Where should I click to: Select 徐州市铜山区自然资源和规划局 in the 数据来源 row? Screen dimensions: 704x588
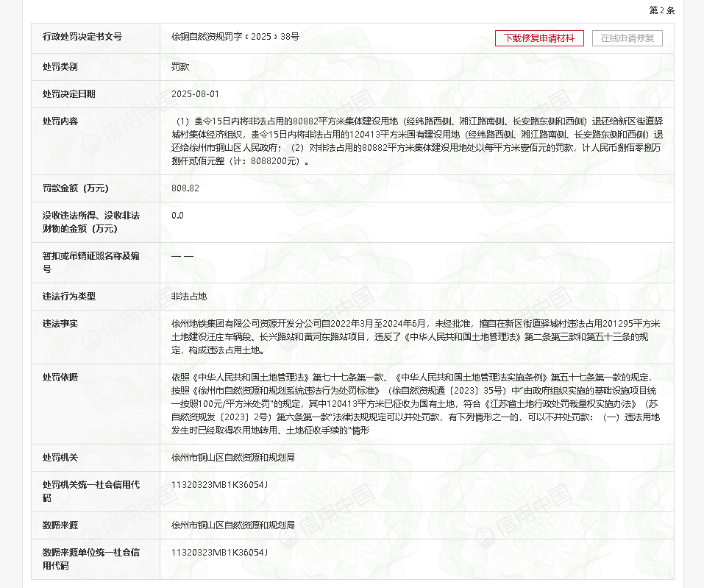coord(233,525)
